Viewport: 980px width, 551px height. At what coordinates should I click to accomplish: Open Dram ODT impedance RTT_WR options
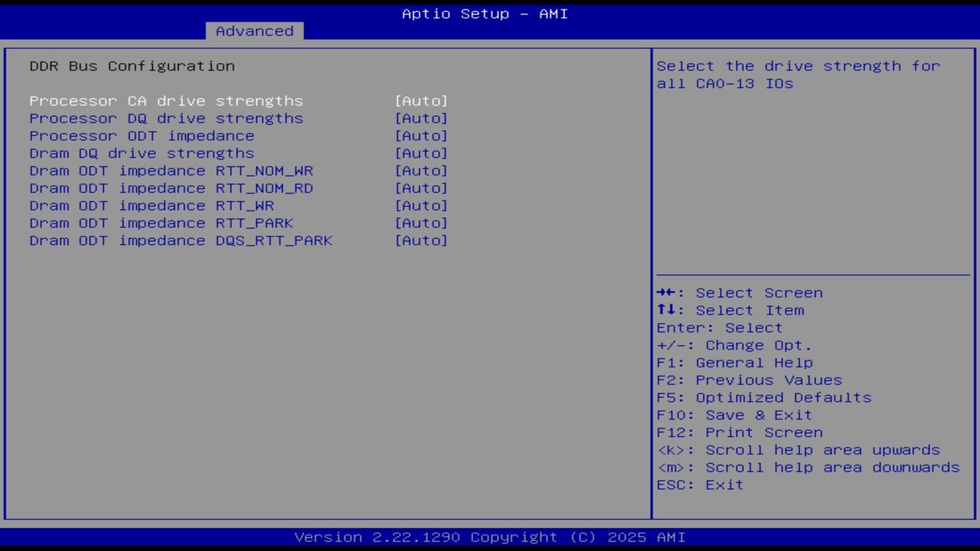tap(151, 205)
